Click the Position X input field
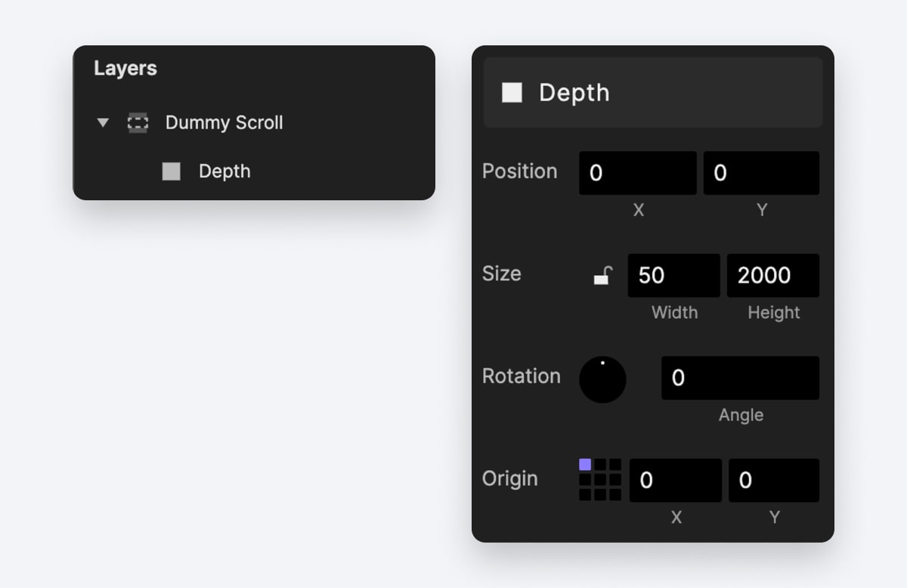The height and width of the screenshot is (588, 907). (x=637, y=173)
